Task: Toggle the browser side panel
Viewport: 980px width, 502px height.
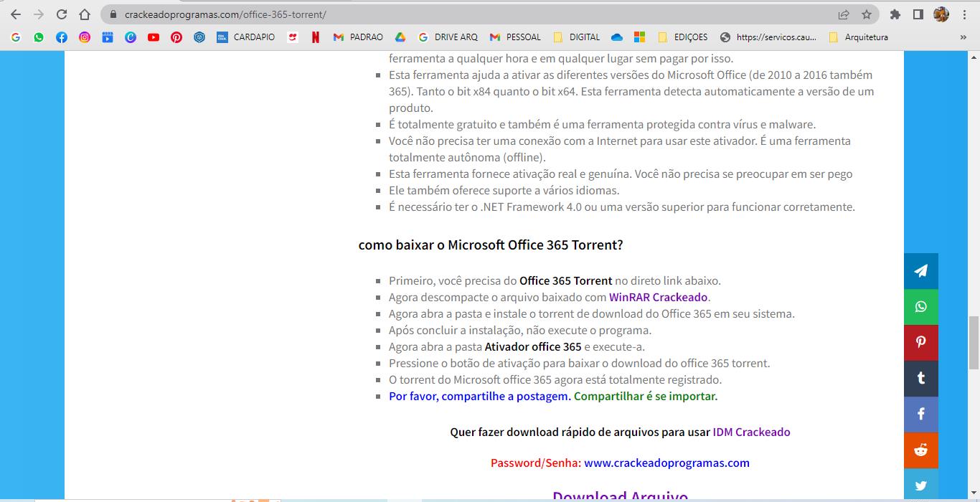Action: coord(918,14)
